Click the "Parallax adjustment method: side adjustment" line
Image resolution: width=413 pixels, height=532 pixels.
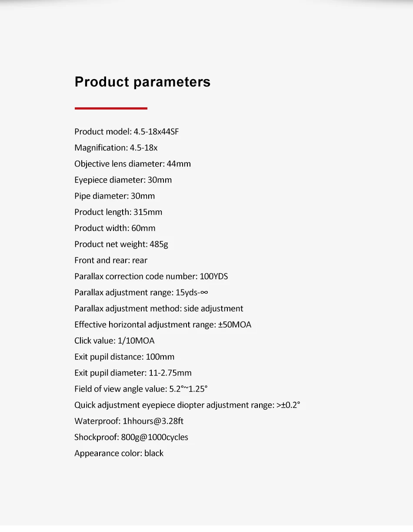coord(159,309)
